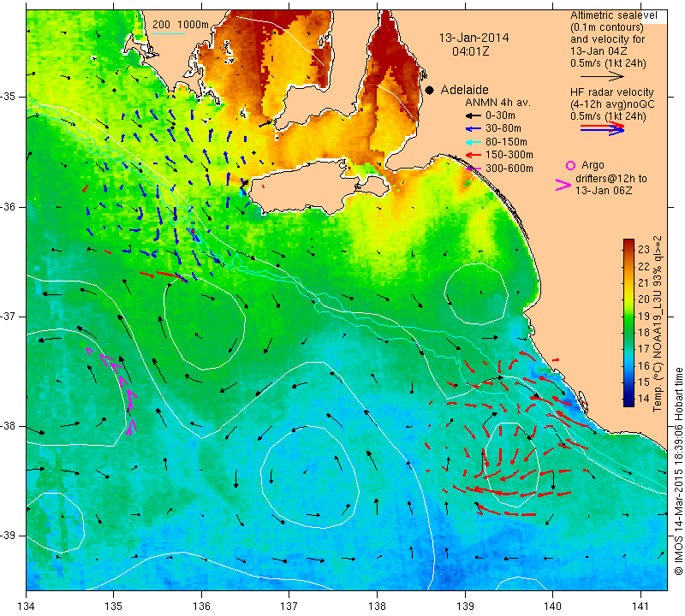Click the 137 longitude axis label
685x616 pixels.
pos(289,607)
